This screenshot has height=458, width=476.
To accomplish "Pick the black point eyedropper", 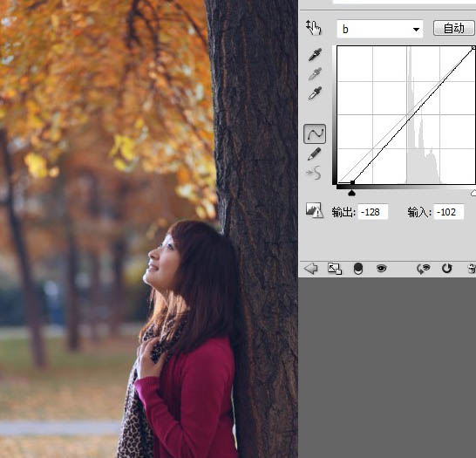I will click(x=315, y=55).
